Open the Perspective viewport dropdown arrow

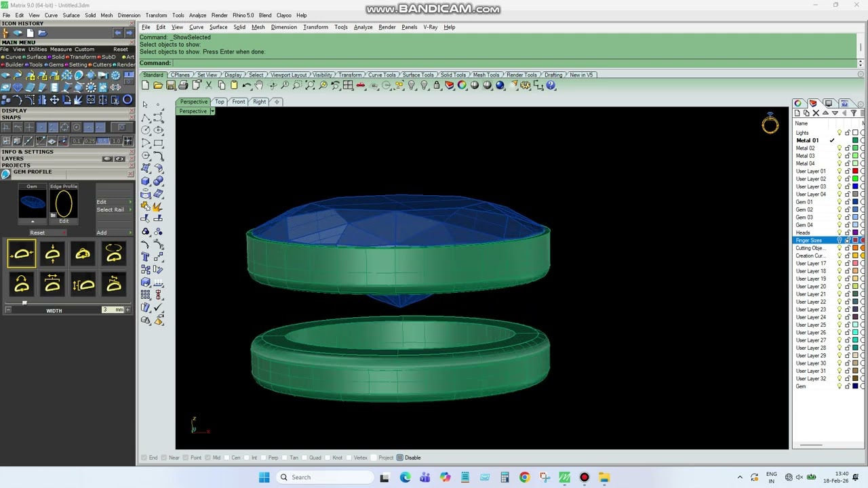pyautogui.click(x=212, y=111)
